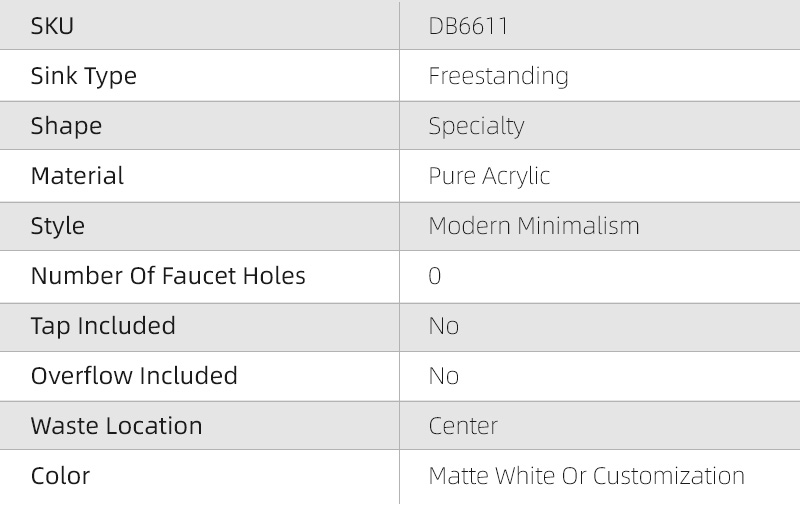This screenshot has width=800, height=505.
Task: Click the Tap Included label
Action: 103,326
